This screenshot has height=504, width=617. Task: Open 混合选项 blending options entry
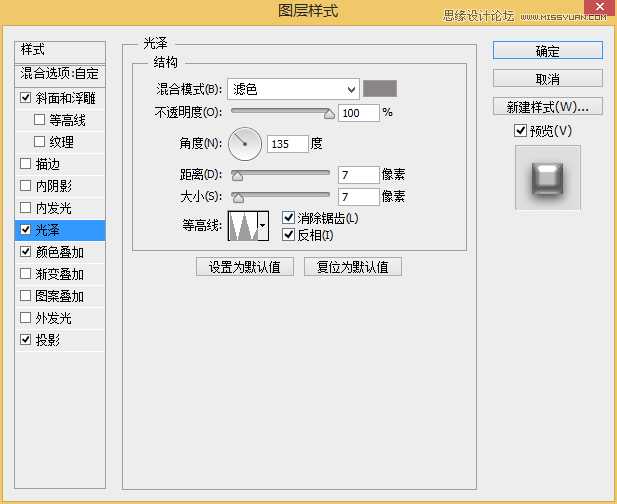pyautogui.click(x=59, y=74)
